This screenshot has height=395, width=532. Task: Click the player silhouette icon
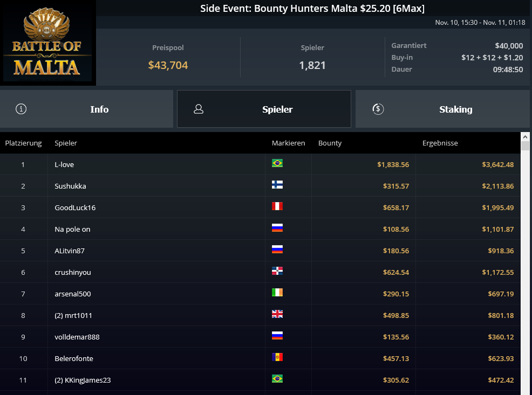[x=199, y=109]
